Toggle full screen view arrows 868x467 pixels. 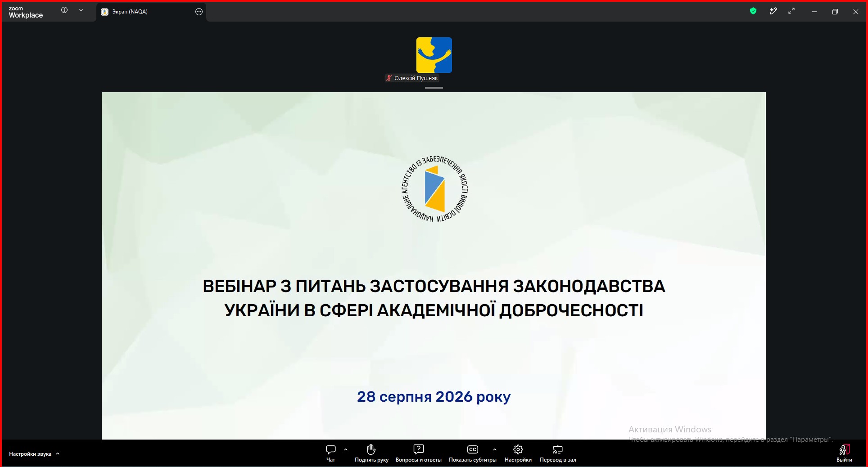click(791, 11)
